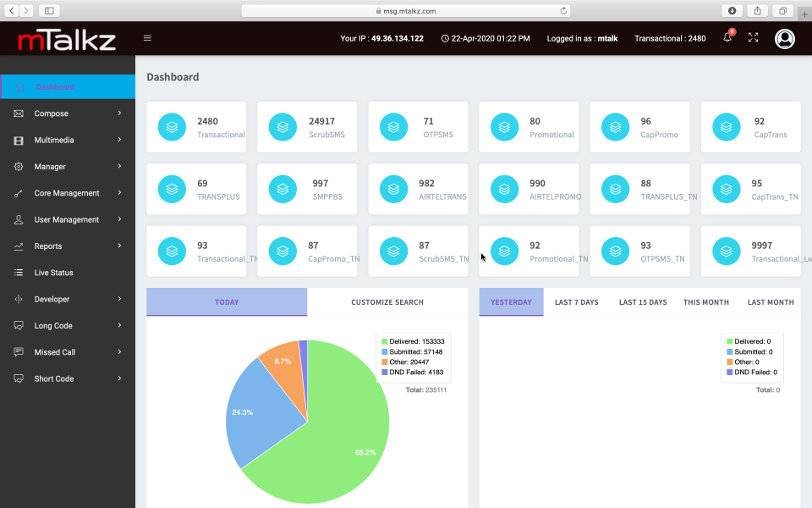Click the green Delivered legend swatch
The height and width of the screenshot is (508, 812).
pos(387,341)
